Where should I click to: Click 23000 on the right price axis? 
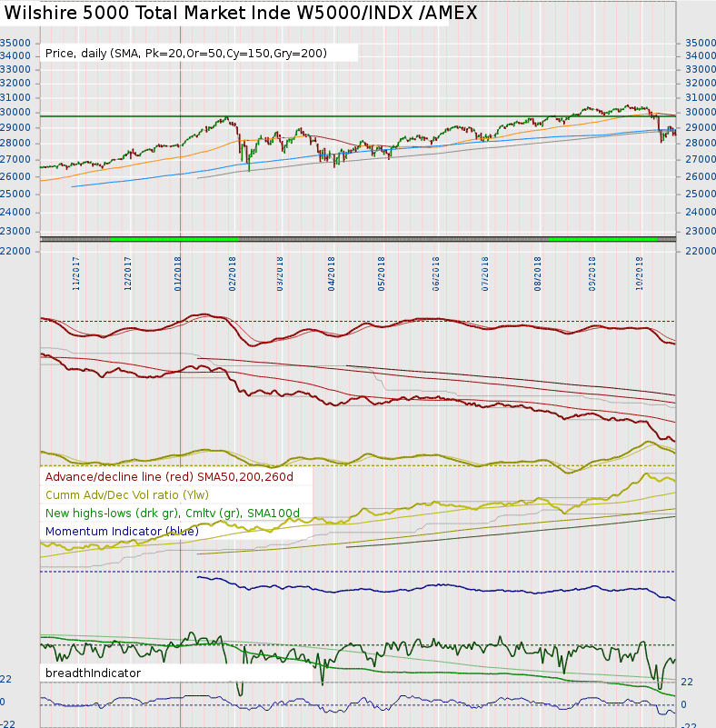tap(701, 231)
